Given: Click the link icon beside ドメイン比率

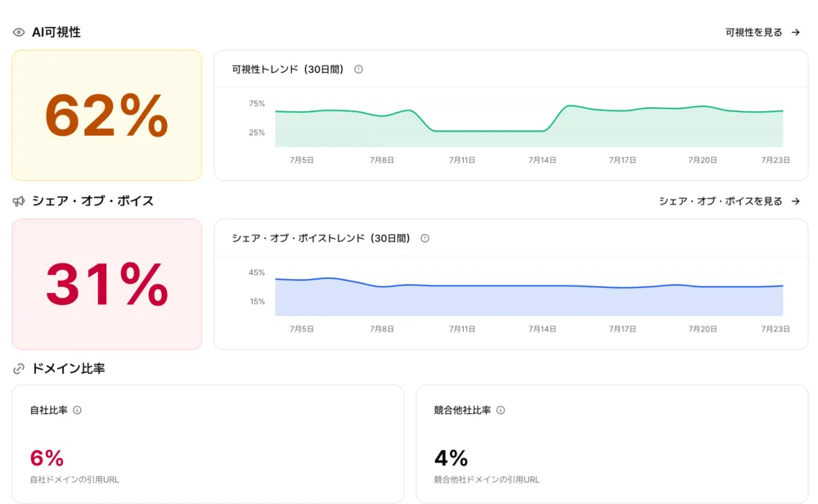Looking at the screenshot, I should pos(19,369).
